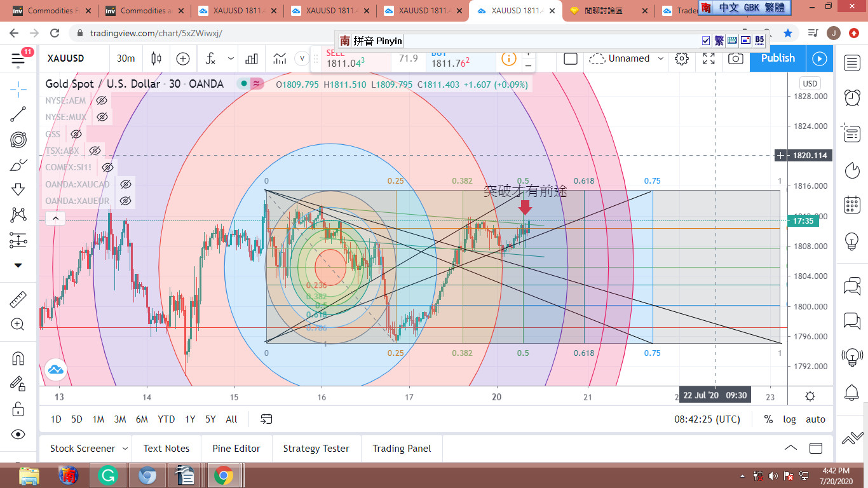The width and height of the screenshot is (868, 488).
Task: Enter fullscreen mode icon
Action: pyautogui.click(x=709, y=58)
